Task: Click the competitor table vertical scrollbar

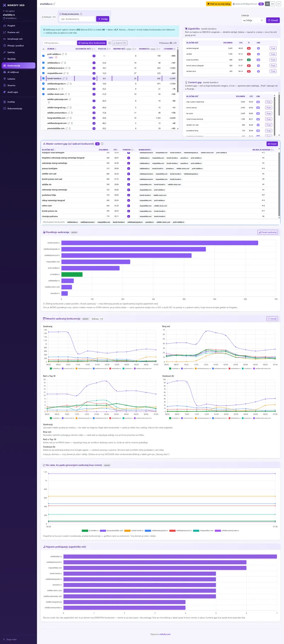Action: tap(178, 71)
